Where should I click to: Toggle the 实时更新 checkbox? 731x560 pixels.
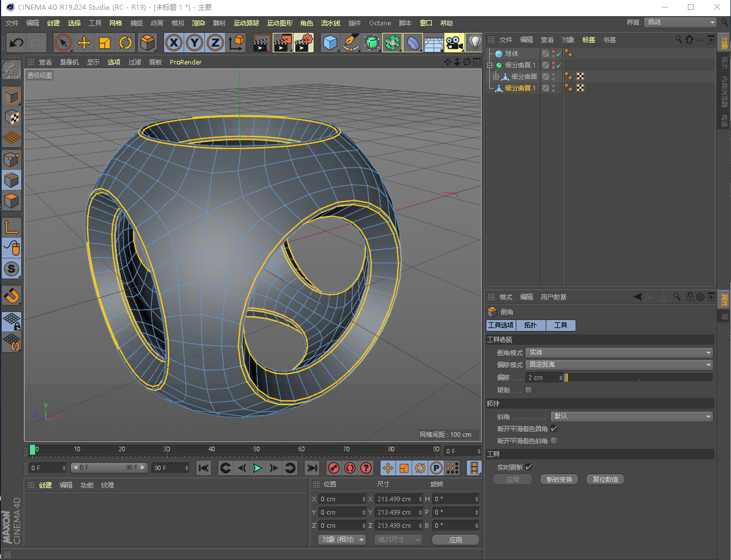529,467
